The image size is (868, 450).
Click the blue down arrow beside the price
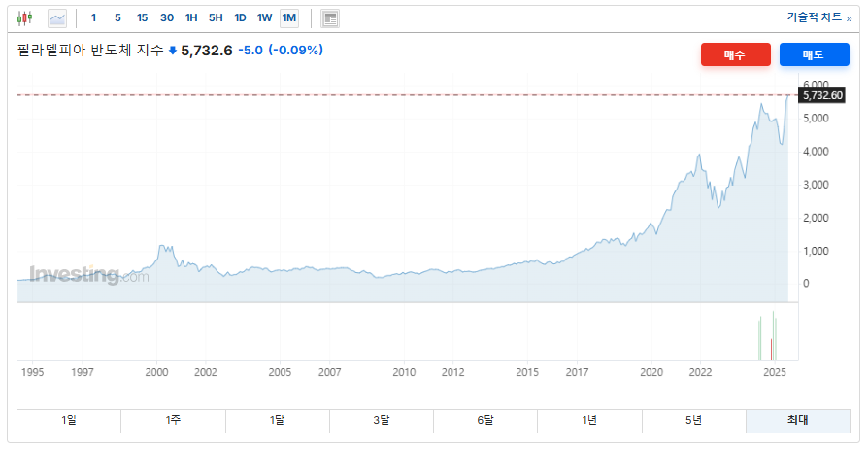pos(173,51)
